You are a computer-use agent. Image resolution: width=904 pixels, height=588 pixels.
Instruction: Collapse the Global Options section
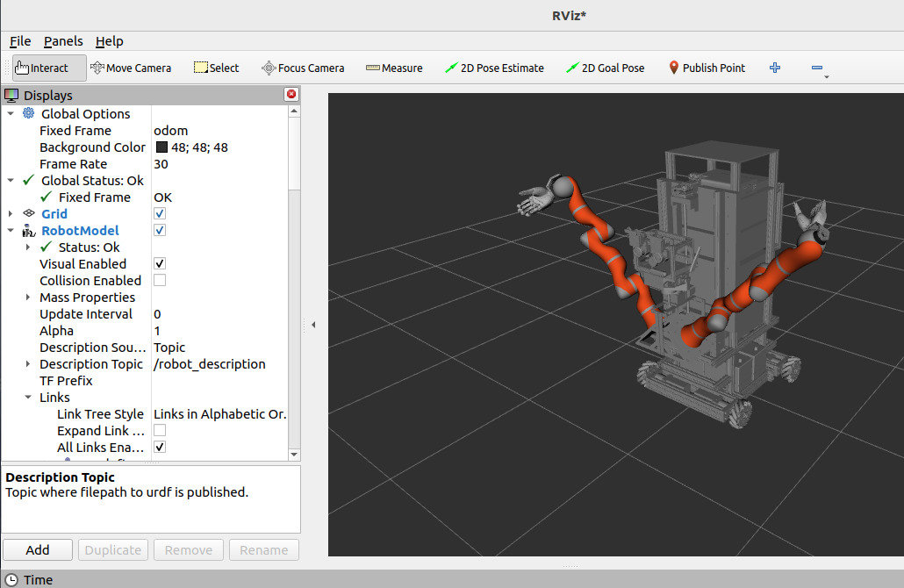coord(11,113)
